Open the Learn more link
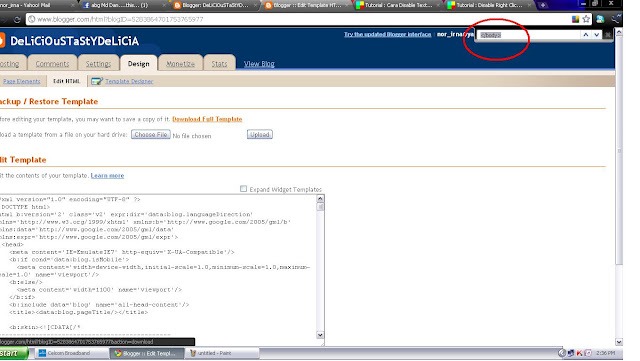This screenshot has height=361, width=640. [x=107, y=175]
